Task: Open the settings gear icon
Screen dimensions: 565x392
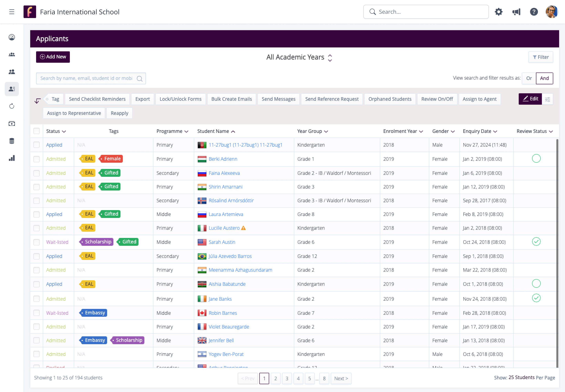Action: (x=498, y=12)
